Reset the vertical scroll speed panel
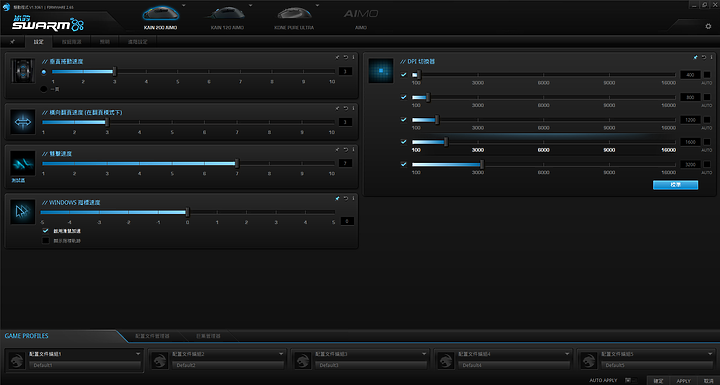 coord(346,57)
